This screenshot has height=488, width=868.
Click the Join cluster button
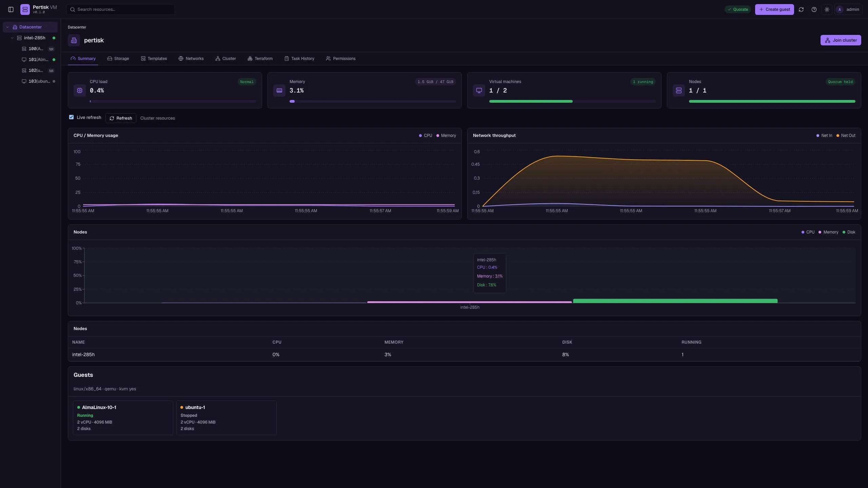coord(841,40)
